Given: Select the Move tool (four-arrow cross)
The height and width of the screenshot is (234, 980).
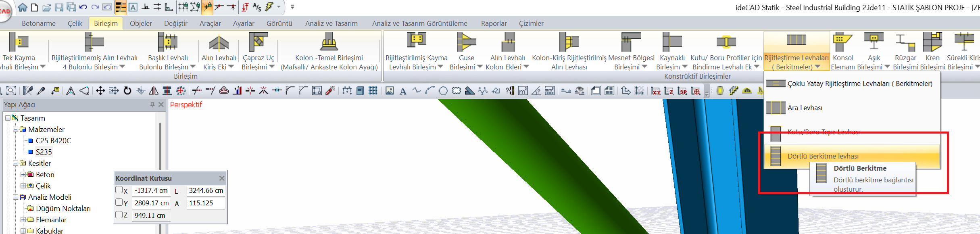Looking at the screenshot, I should point(100,91).
